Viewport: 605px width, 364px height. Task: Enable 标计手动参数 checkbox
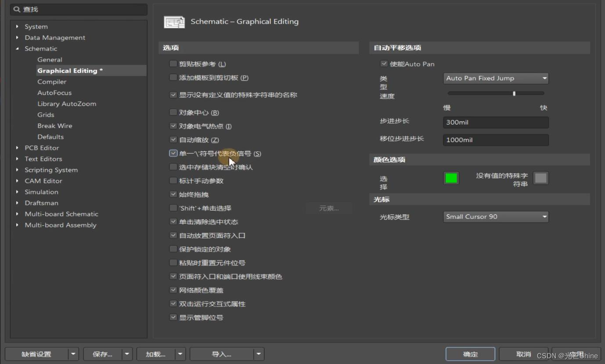click(173, 181)
